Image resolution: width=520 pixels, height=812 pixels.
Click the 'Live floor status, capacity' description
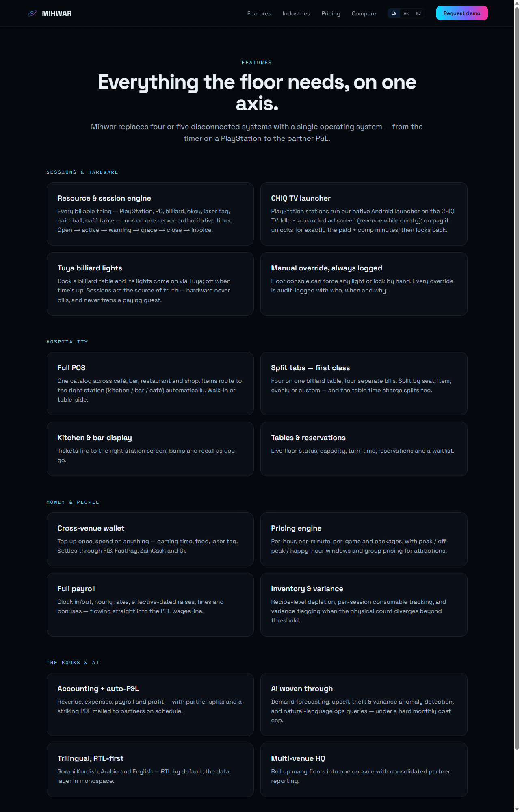363,451
